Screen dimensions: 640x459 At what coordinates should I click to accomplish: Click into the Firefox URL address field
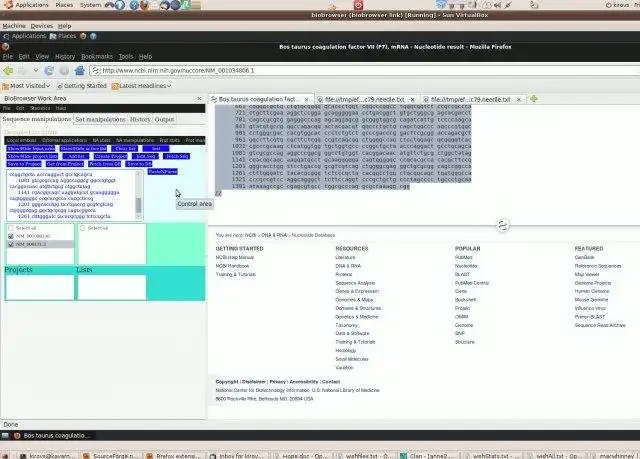[367, 71]
